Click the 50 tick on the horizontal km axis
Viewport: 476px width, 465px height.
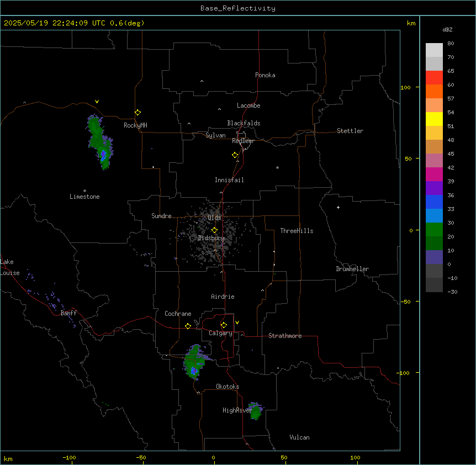[284, 457]
